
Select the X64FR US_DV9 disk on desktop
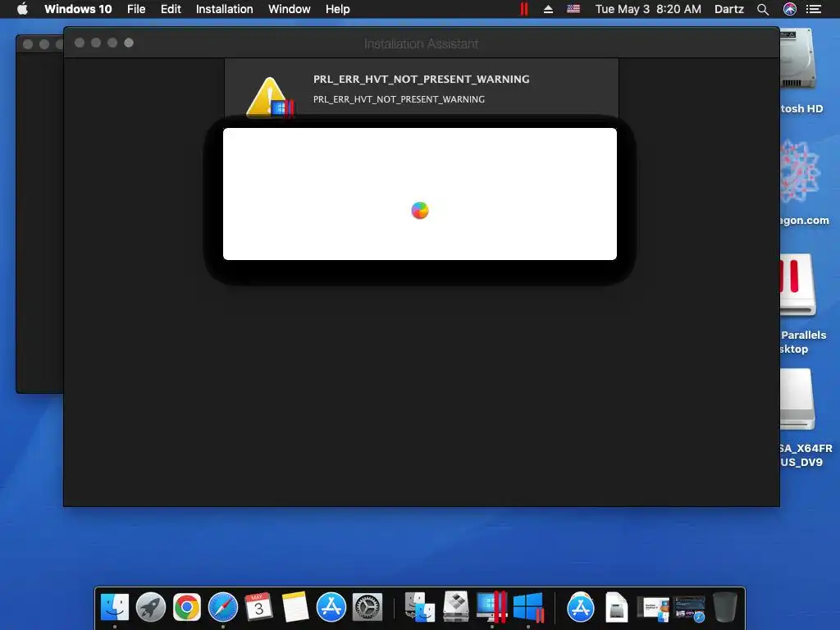click(x=797, y=399)
